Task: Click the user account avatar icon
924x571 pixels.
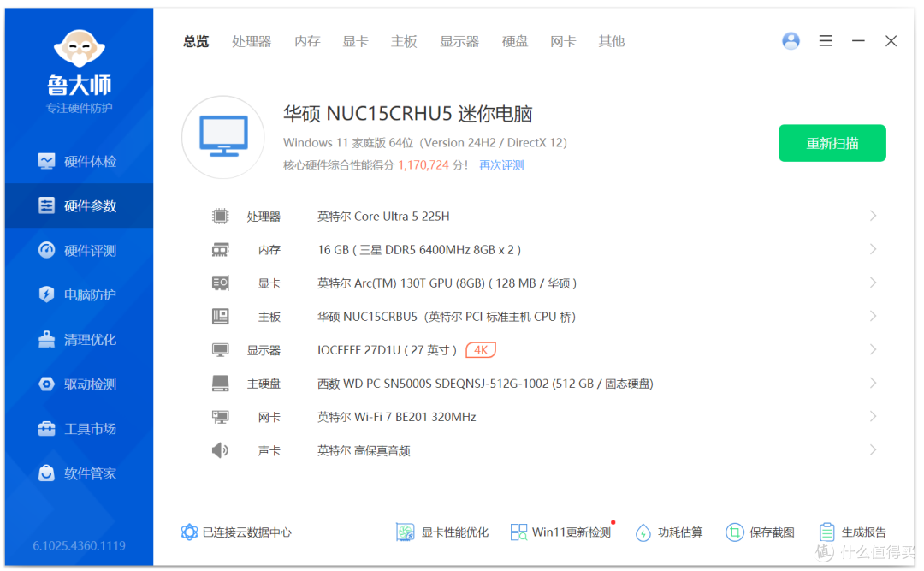Action: [x=791, y=41]
